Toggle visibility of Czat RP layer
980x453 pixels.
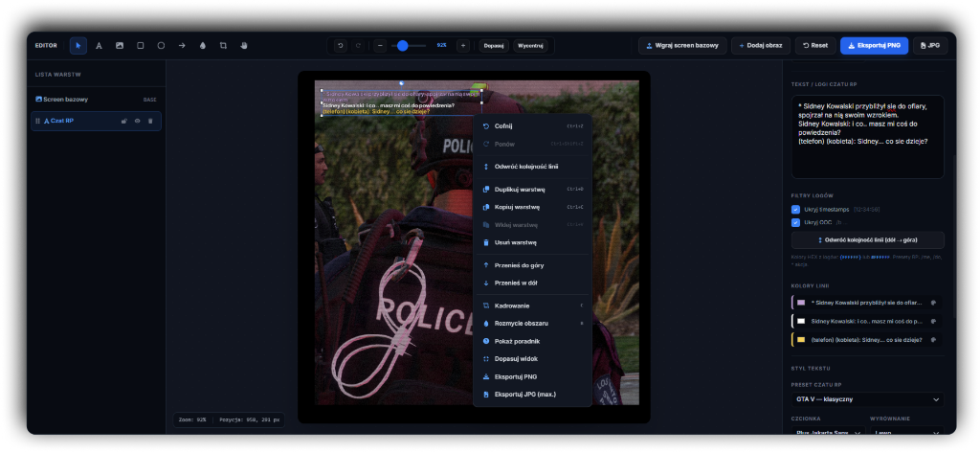[x=138, y=121]
